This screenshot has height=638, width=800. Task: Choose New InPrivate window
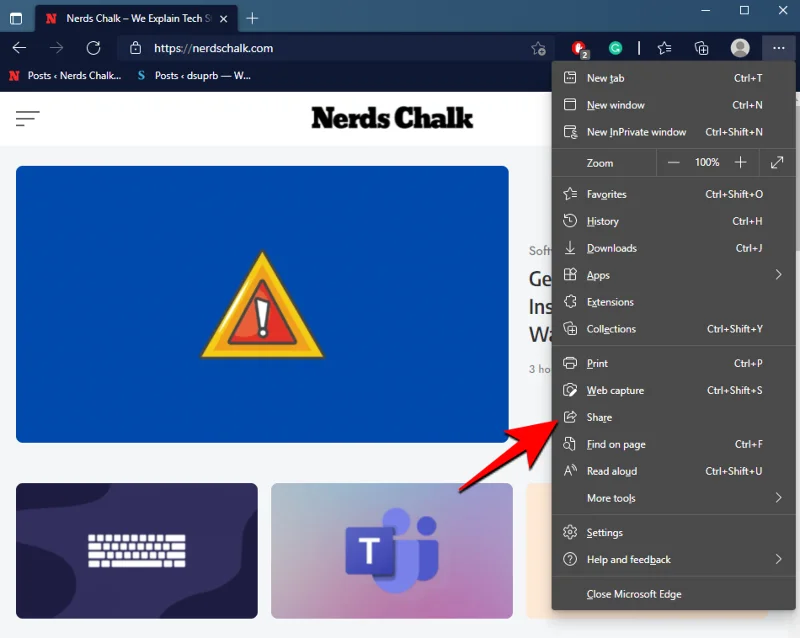pos(636,132)
